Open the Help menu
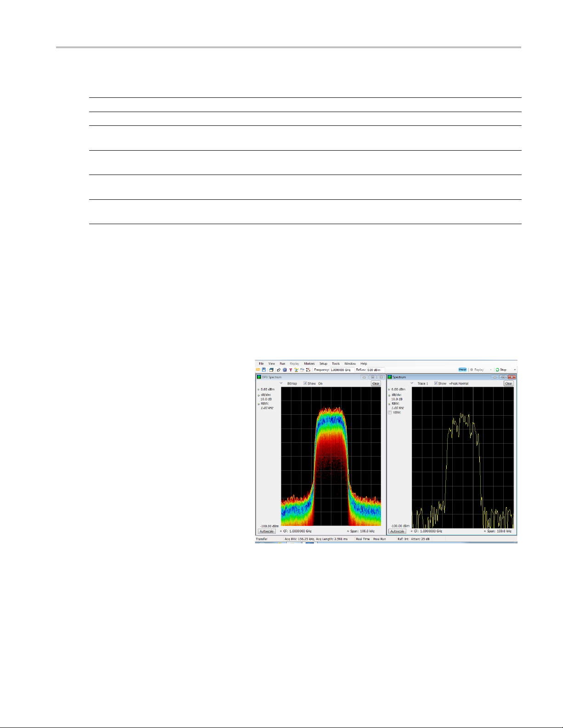 (364, 364)
